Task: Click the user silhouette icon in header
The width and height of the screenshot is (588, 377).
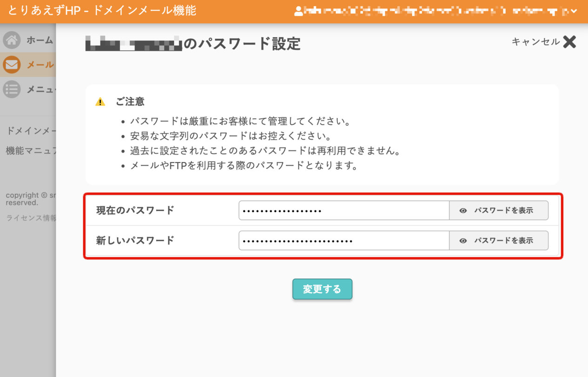Action: click(x=299, y=11)
